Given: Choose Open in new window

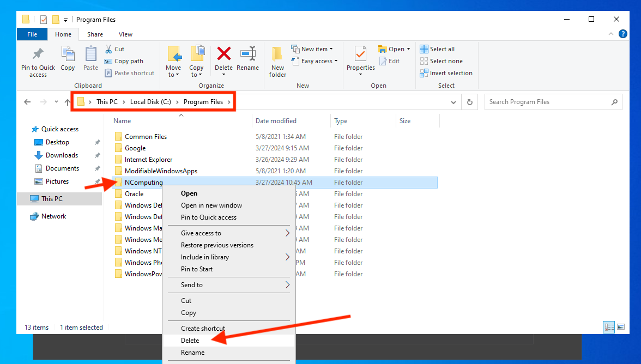Looking at the screenshot, I should point(228,205).
